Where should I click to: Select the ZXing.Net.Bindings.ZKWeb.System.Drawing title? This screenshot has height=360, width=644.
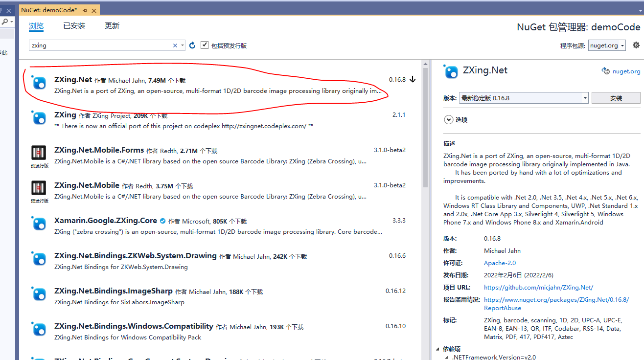pos(136,255)
